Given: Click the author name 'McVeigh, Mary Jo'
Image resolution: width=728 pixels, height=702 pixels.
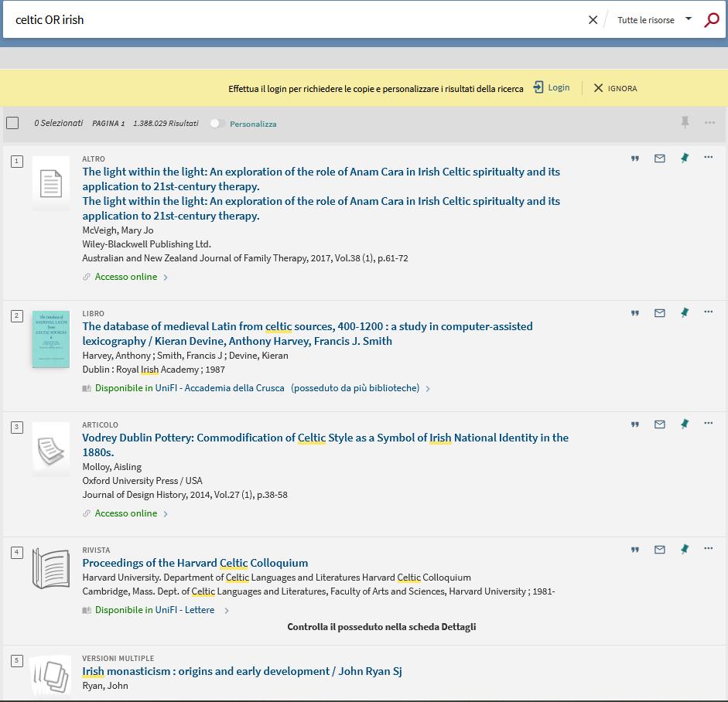Looking at the screenshot, I should tap(118, 230).
